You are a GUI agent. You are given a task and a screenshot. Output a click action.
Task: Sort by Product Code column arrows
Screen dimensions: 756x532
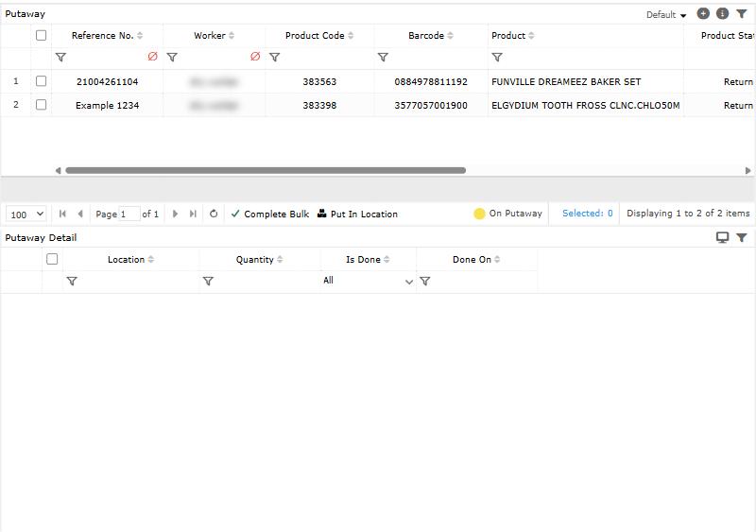point(351,36)
